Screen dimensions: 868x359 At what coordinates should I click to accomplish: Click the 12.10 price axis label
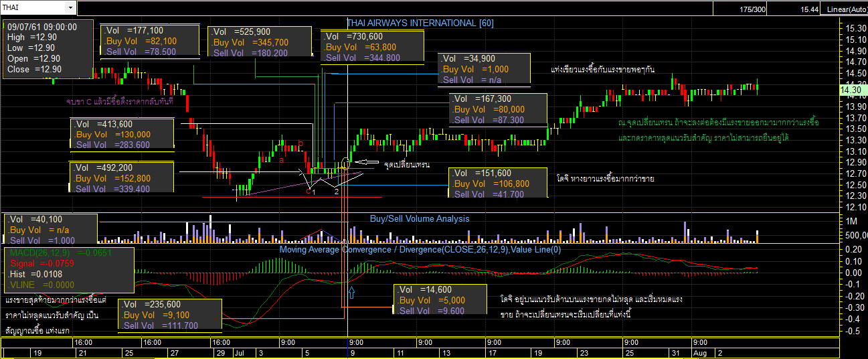[x=857, y=208]
